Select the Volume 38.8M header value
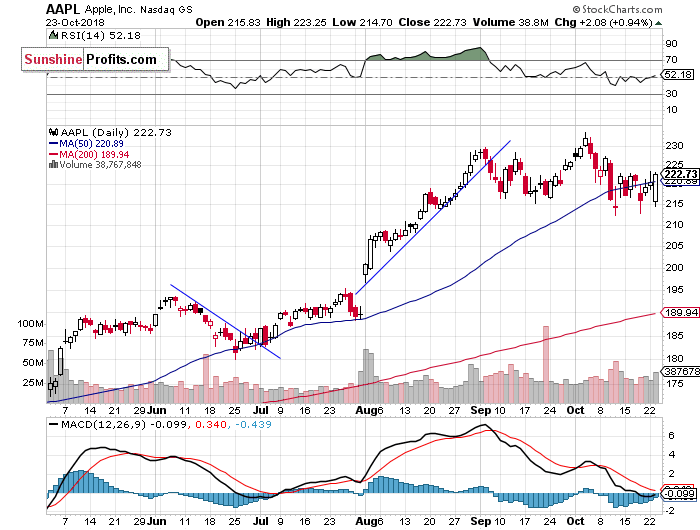This screenshot has width=700, height=530. (x=510, y=22)
